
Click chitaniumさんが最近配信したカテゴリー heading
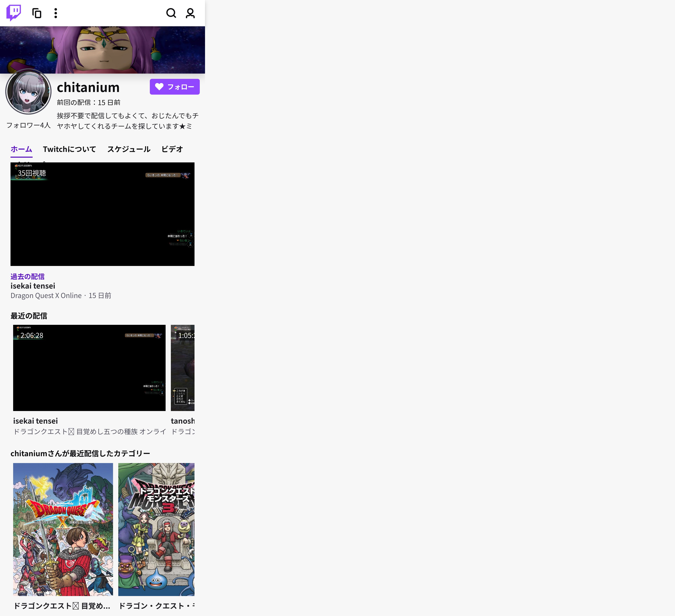tap(80, 454)
